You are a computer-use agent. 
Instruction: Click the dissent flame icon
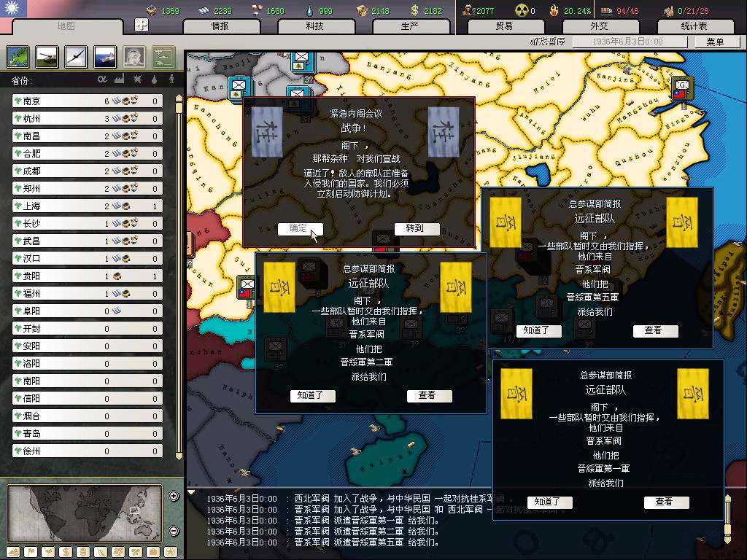pos(554,10)
